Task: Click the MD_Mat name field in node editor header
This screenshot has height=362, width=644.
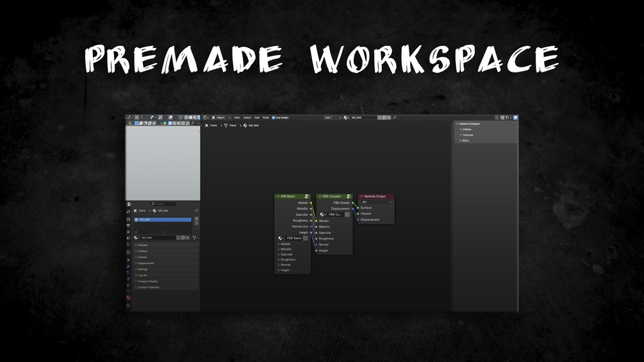Action: click(363, 118)
